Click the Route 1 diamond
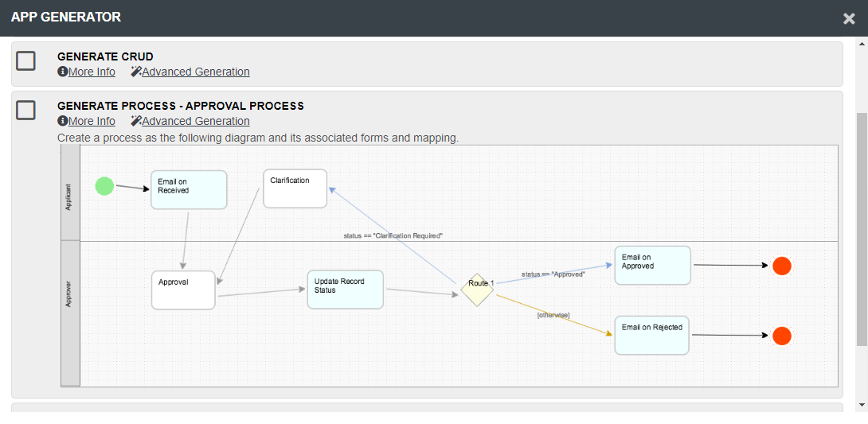The height and width of the screenshot is (424, 868). [x=477, y=290]
